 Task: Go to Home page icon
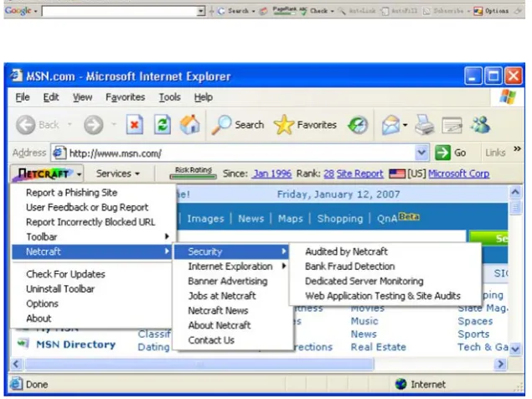pos(189,125)
